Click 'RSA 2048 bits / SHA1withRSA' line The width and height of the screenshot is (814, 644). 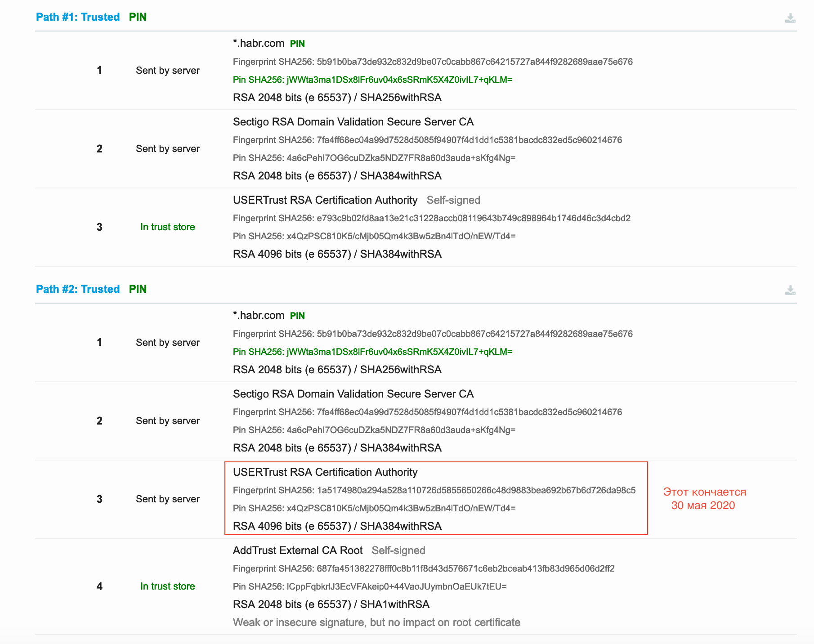pos(331,604)
